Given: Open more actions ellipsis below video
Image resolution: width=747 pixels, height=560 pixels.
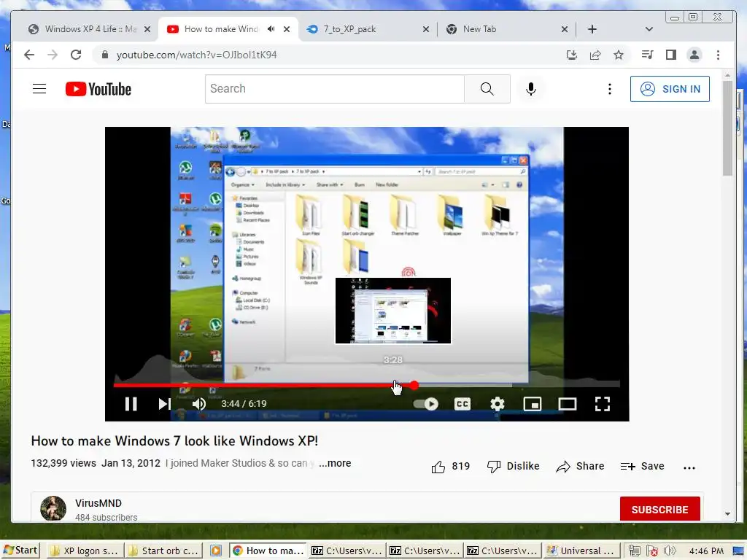Looking at the screenshot, I should 689,467.
